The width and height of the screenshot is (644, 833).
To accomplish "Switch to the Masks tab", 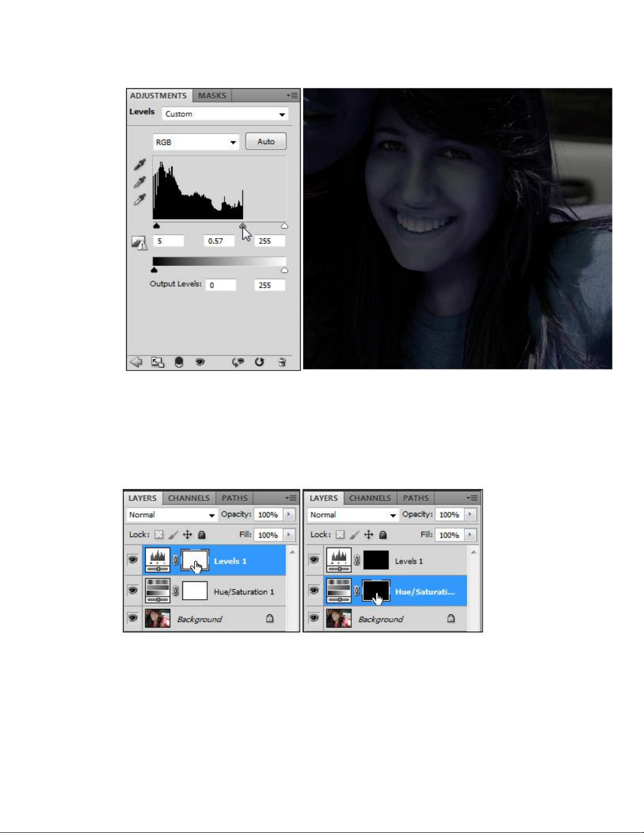I will pyautogui.click(x=212, y=96).
